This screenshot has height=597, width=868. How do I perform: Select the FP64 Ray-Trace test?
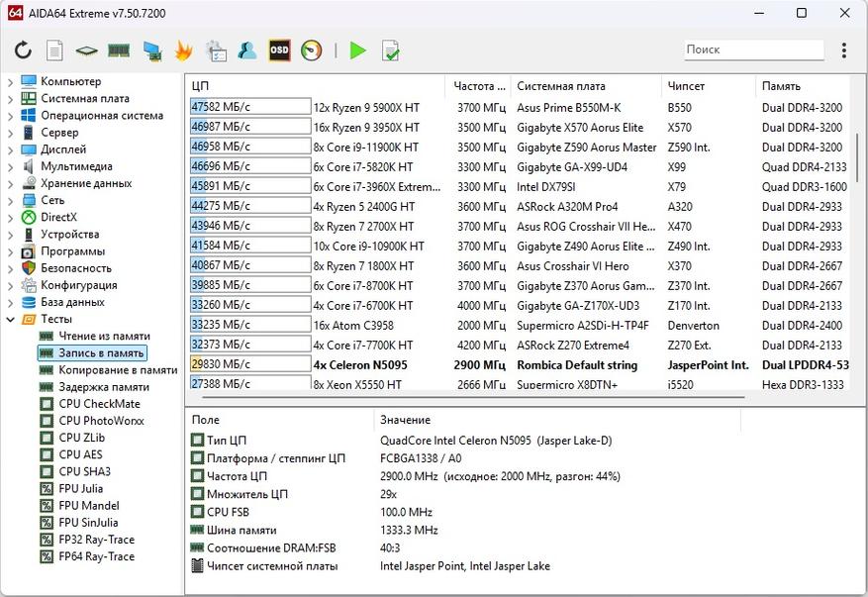96,556
